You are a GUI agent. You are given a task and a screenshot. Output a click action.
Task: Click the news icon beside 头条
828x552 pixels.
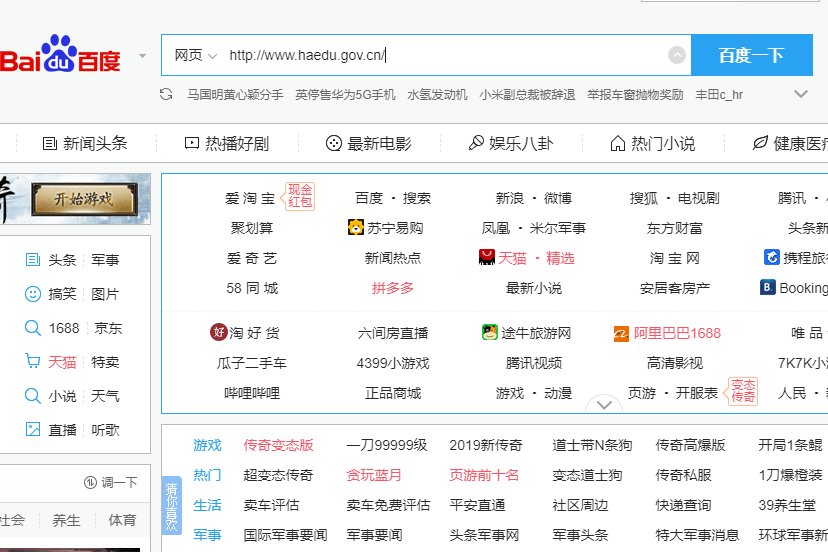coord(33,259)
